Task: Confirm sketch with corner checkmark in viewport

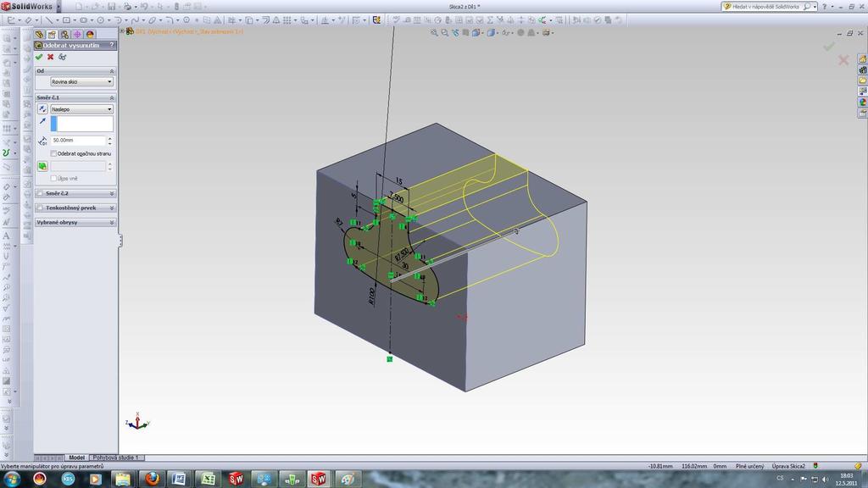Action: 829,47
